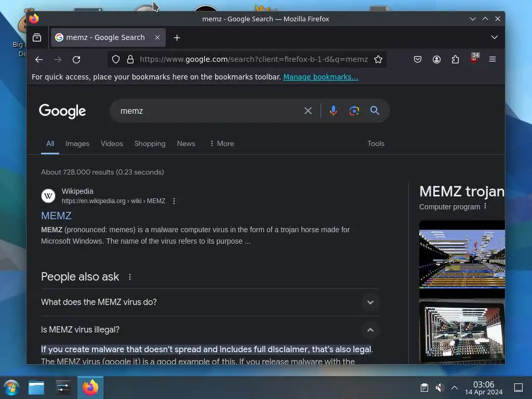Image resolution: width=532 pixels, height=399 pixels.
Task: Click the en.wikipedia.org URL breadcrumb
Action: [x=113, y=201]
